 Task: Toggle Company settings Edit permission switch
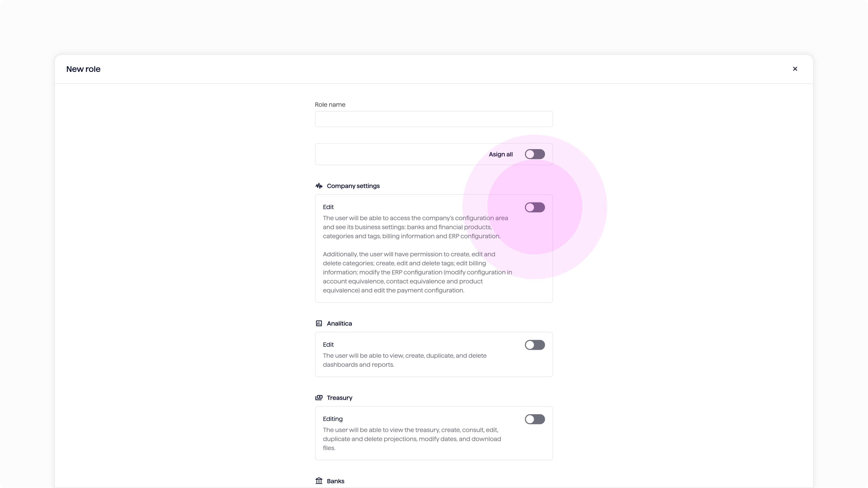pos(535,207)
